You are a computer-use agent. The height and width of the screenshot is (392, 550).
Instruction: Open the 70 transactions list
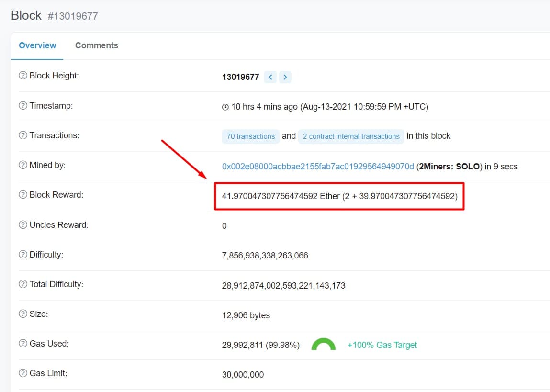click(x=250, y=136)
